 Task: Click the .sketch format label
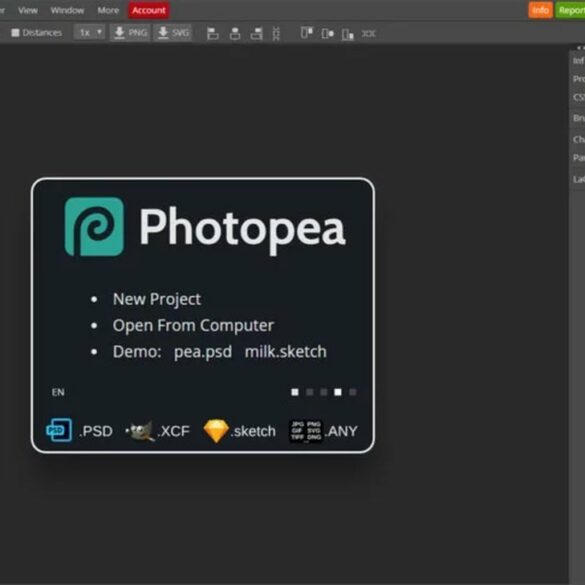(253, 431)
